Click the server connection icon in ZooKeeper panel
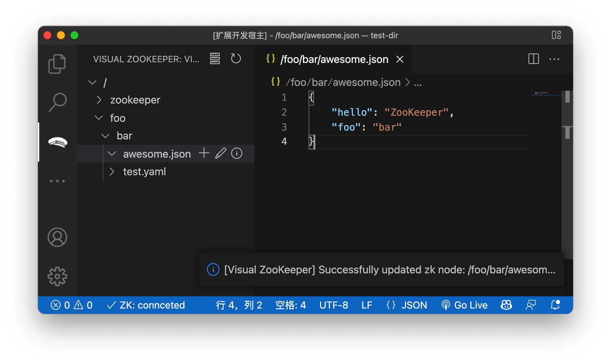The width and height of the screenshot is (611, 364). point(215,59)
